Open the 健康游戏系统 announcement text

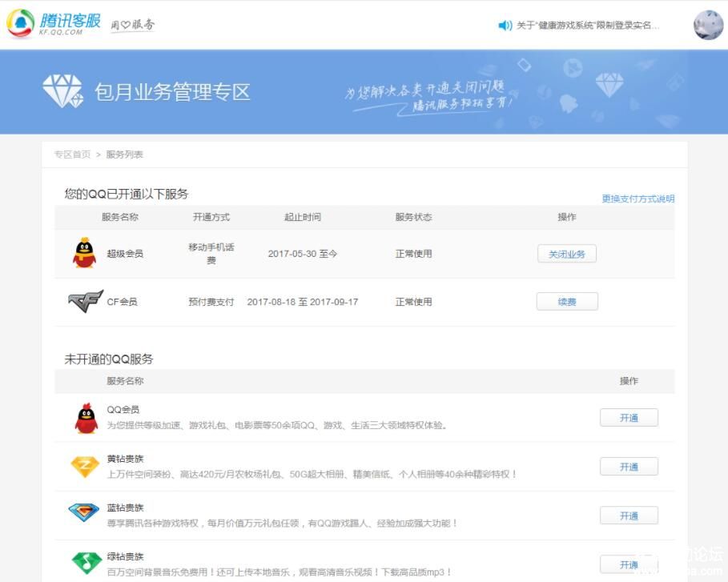(588, 26)
